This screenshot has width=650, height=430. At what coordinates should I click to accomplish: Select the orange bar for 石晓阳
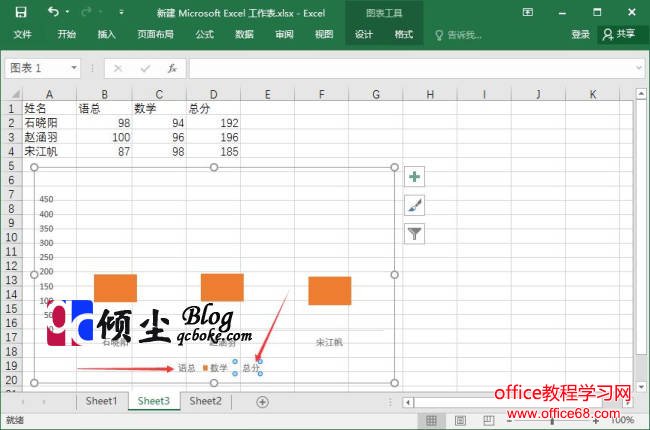(115, 288)
